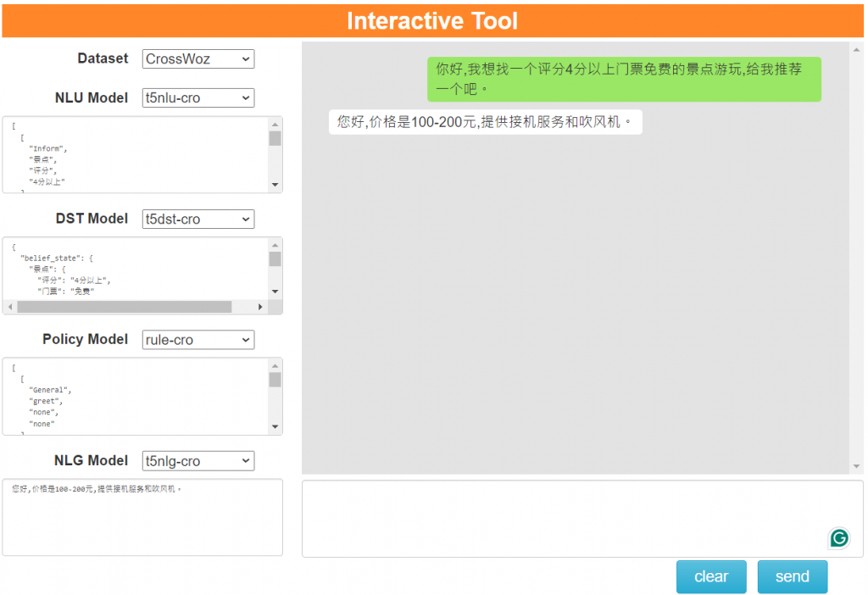Click the green user message bubble
868x595 pixels.
point(624,79)
